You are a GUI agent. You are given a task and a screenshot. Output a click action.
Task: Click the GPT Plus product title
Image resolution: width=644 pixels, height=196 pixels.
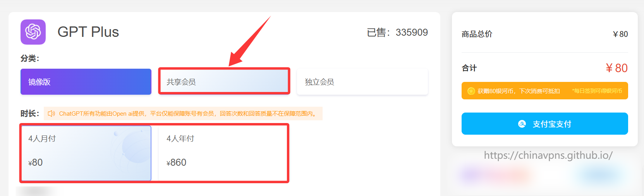click(88, 32)
